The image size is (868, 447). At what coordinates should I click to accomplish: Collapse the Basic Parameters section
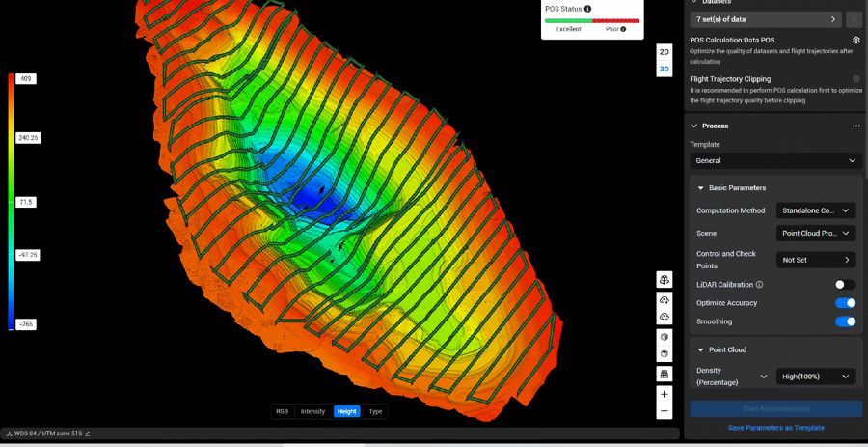(x=701, y=188)
